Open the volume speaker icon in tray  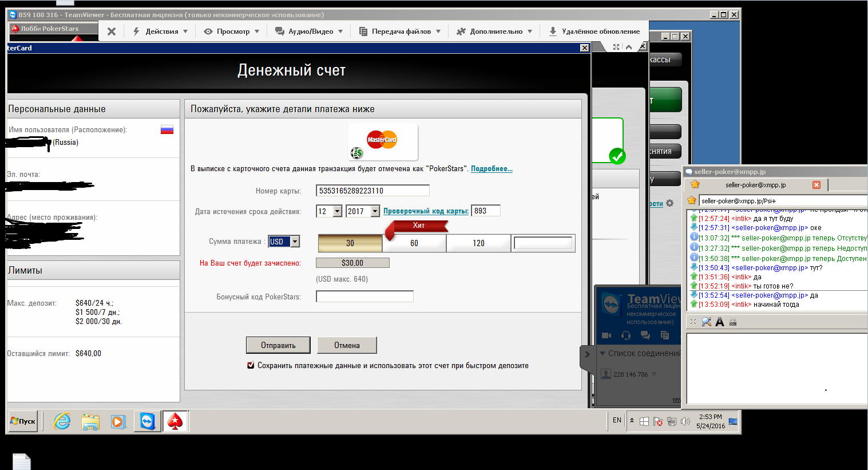(685, 421)
